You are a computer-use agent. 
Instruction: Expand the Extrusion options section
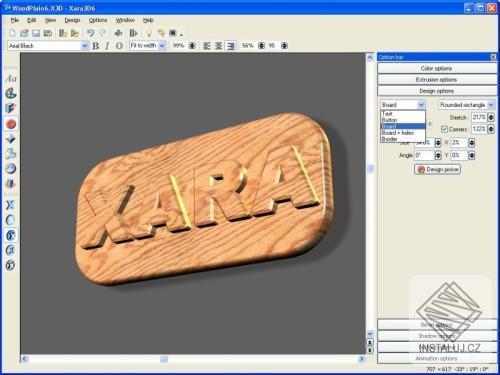(437, 80)
